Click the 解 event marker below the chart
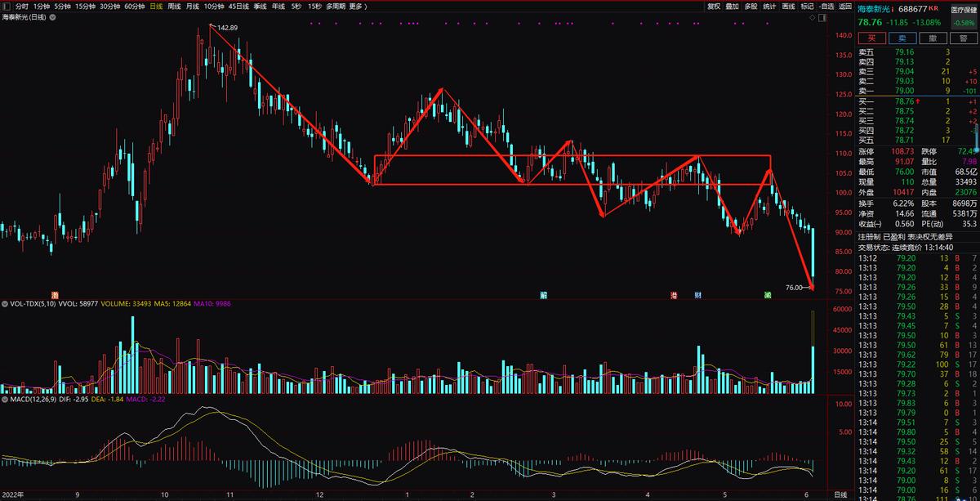980x501 pixels. pos(544,293)
